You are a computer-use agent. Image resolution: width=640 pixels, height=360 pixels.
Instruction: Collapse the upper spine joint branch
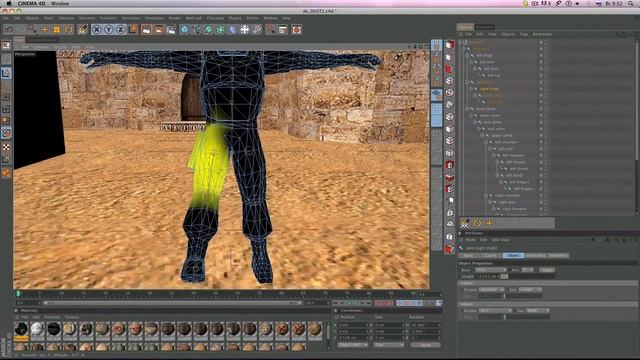pos(482,136)
